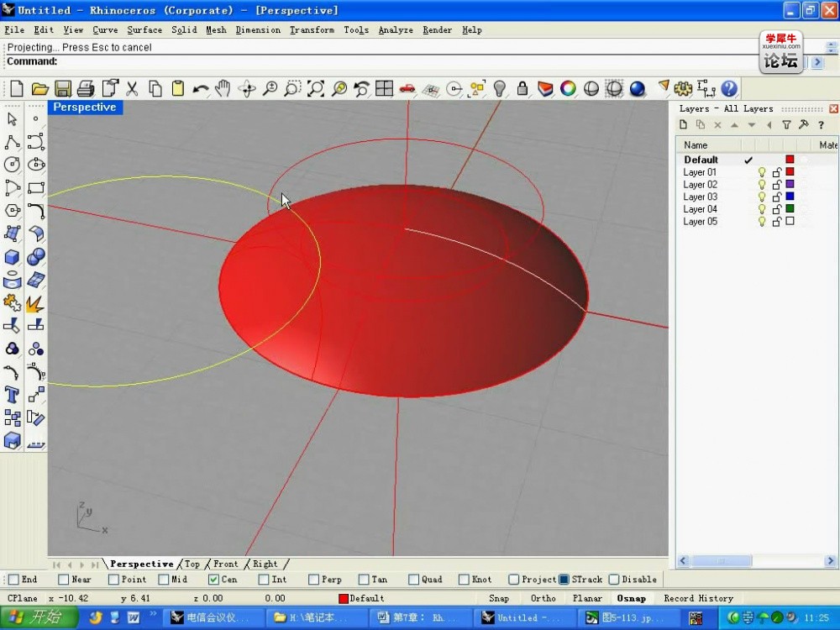Enable the Perp osnap checkbox
This screenshot has height=630, width=840.
click(313, 579)
